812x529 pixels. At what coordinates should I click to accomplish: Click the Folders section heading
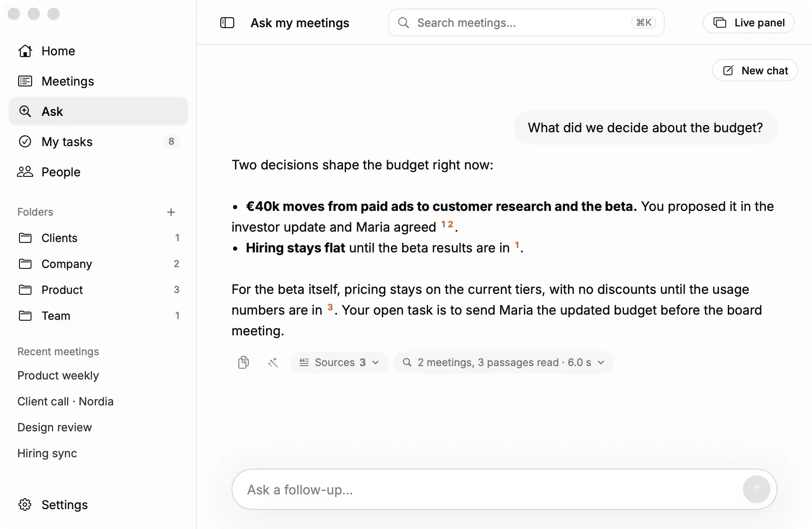click(35, 212)
